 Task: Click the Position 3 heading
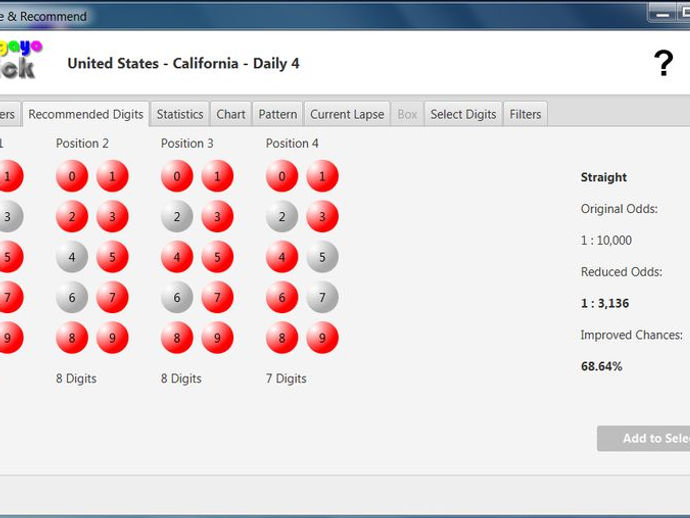pos(187,143)
